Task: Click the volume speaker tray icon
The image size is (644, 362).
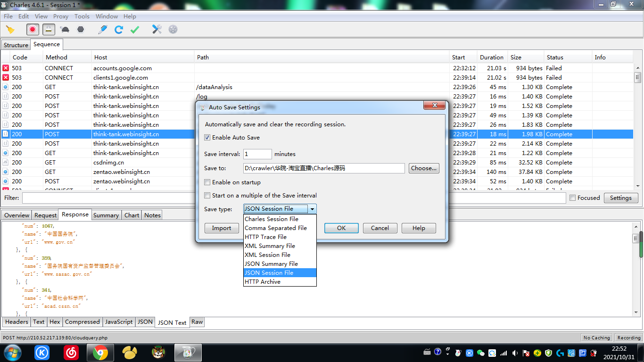Action: click(515, 353)
